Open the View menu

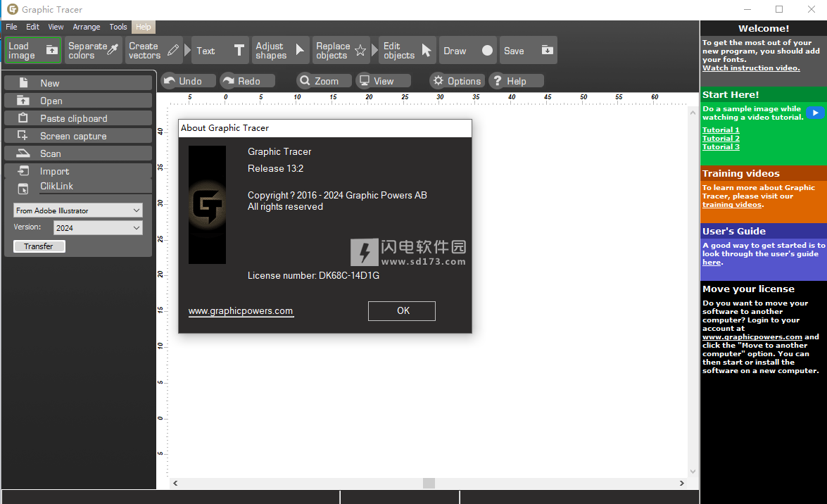[56, 27]
